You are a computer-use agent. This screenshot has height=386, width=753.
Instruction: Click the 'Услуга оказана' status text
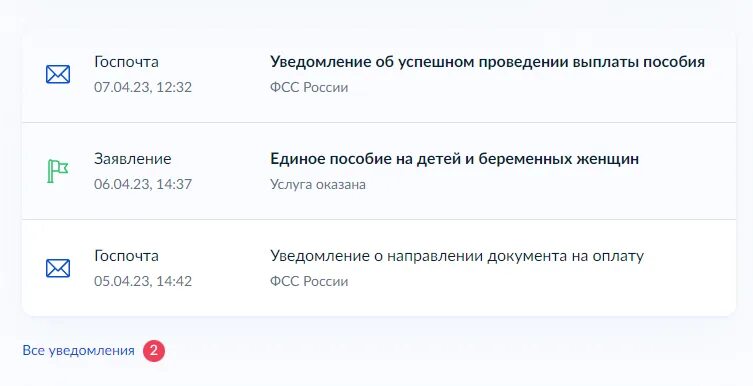[317, 184]
